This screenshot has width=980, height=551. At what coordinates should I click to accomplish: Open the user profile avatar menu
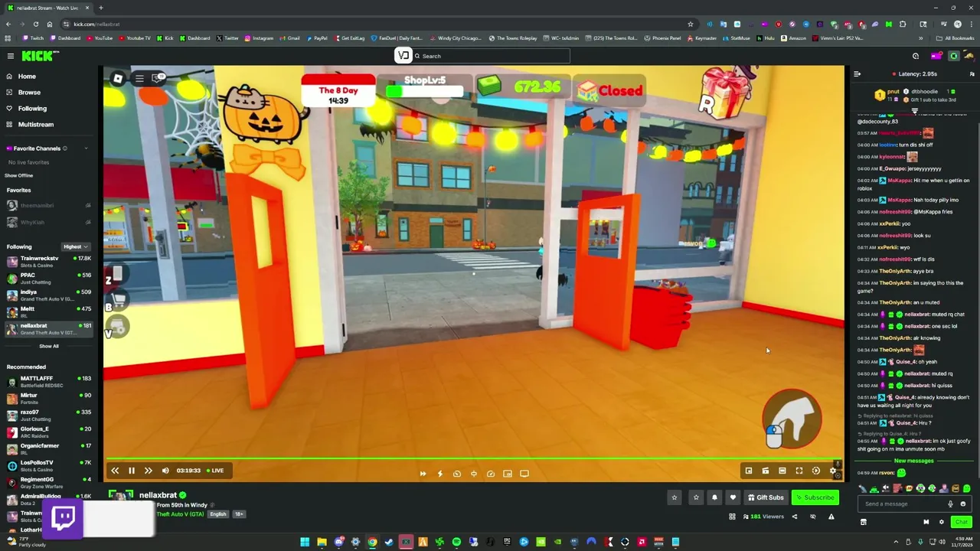pyautogui.click(x=971, y=56)
